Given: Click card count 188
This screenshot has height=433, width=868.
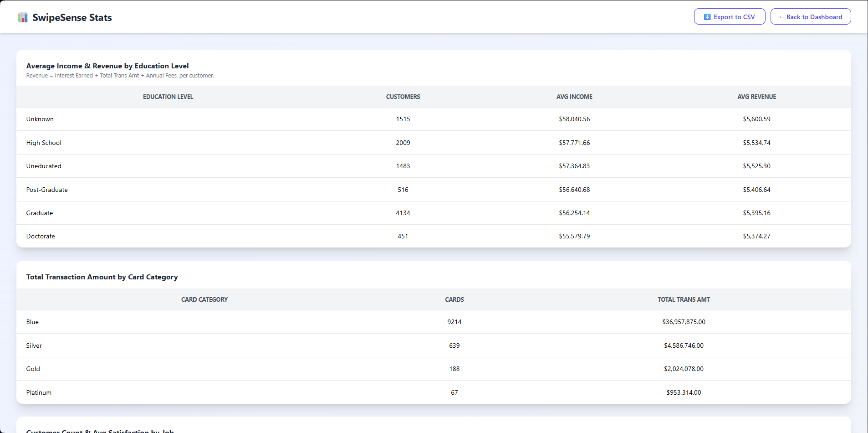Looking at the screenshot, I should [454, 369].
